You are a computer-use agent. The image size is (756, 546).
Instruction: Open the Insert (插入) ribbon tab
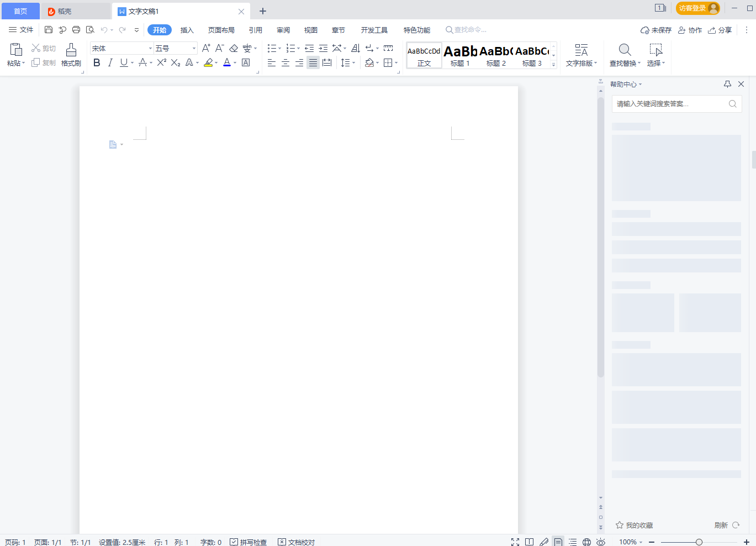point(187,30)
